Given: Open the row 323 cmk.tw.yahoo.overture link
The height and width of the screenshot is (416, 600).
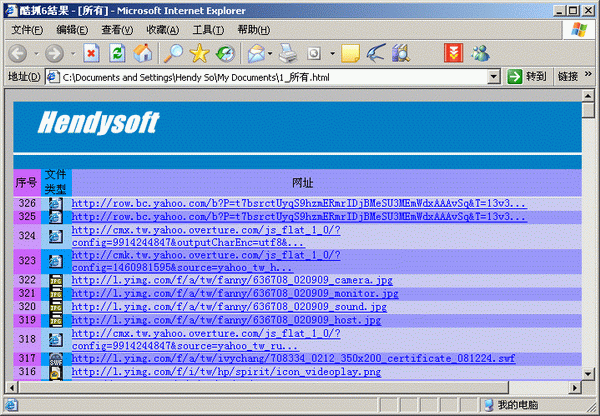Looking at the screenshot, I should coord(206,261).
